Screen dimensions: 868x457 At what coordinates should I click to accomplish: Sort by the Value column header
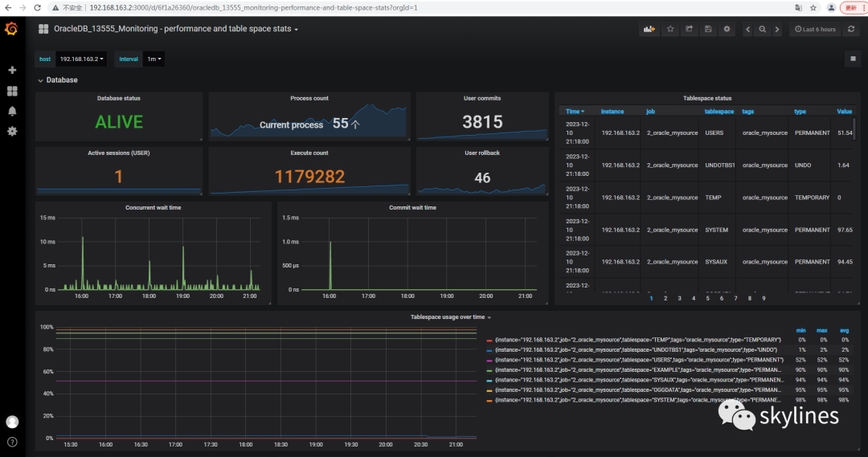click(x=844, y=111)
